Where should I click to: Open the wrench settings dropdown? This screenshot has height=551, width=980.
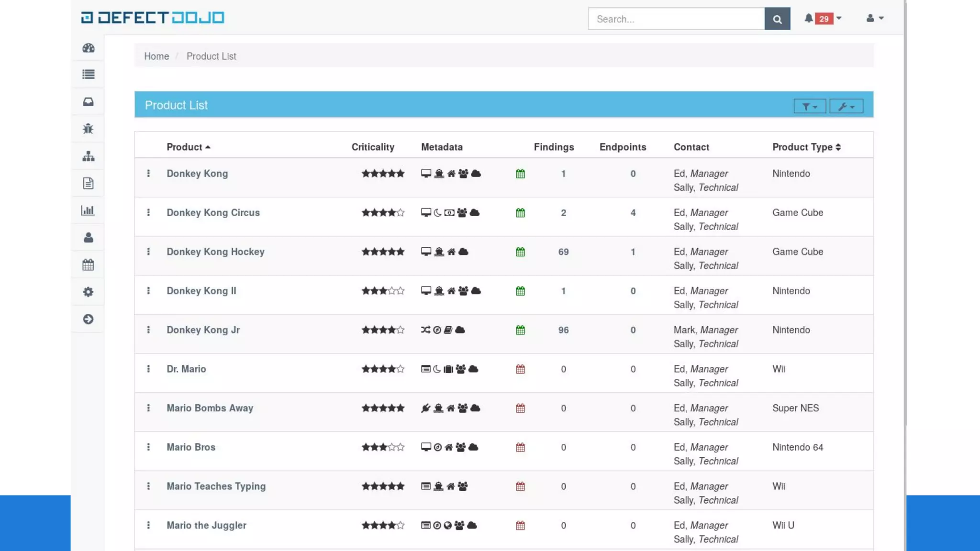coord(846,106)
